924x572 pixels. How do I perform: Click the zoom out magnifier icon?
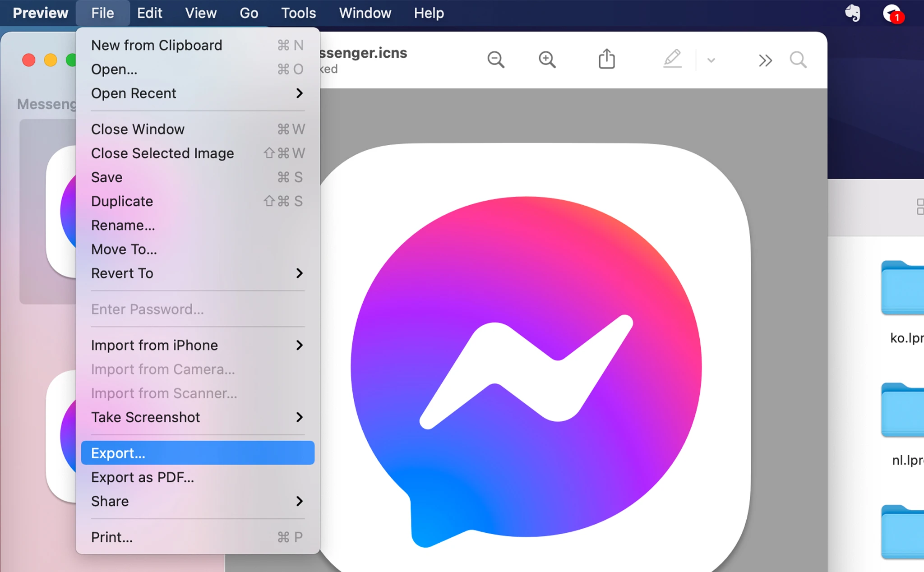(x=495, y=60)
